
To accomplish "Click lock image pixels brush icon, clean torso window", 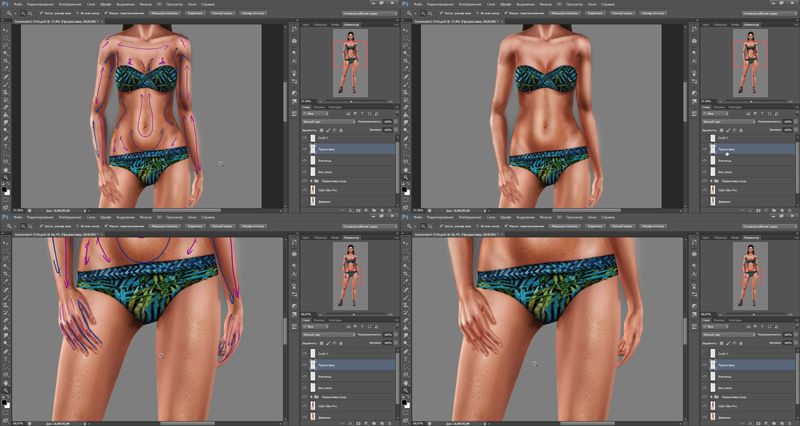I will click(728, 130).
